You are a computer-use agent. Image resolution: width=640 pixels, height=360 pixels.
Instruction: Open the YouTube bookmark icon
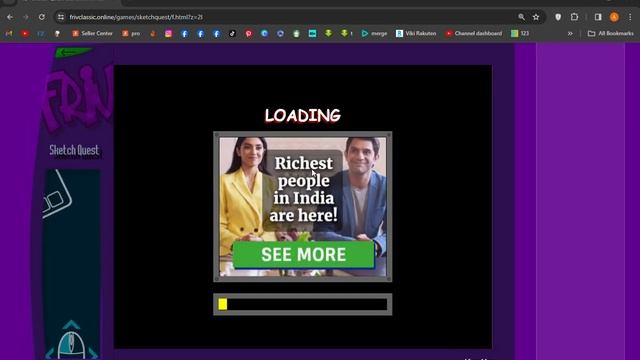point(25,33)
